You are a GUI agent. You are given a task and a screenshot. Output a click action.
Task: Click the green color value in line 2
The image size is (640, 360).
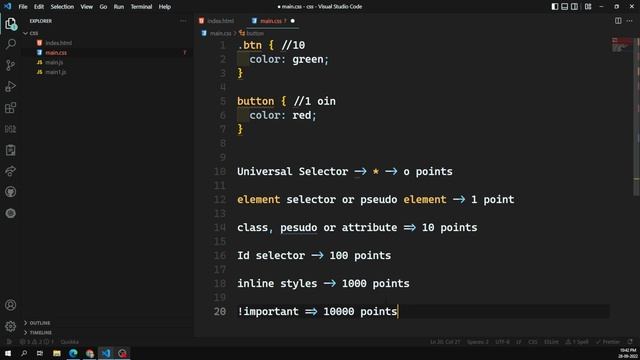308,60
